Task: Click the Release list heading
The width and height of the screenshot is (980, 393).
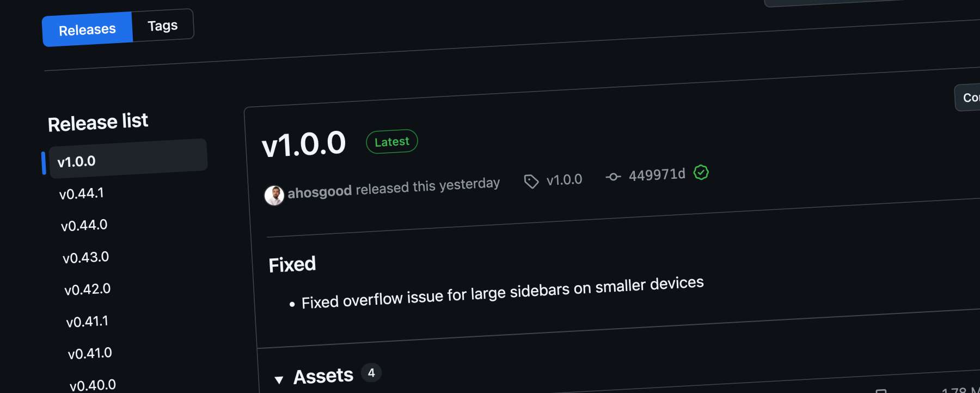Action: (x=98, y=122)
